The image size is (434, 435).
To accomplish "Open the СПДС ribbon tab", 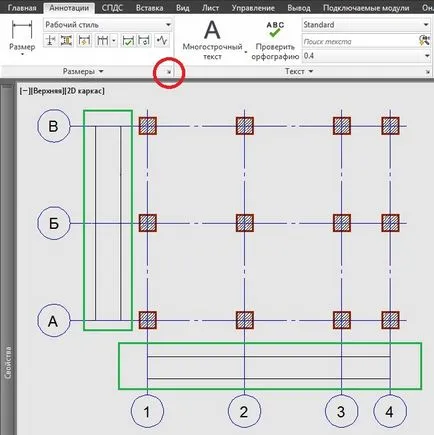I will pyautogui.click(x=112, y=8).
